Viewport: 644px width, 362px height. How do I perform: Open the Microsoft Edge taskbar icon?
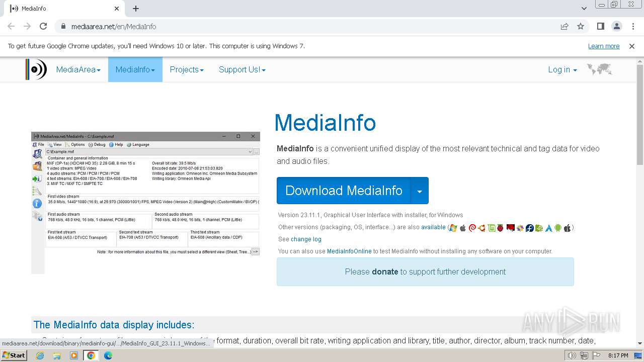(x=108, y=355)
